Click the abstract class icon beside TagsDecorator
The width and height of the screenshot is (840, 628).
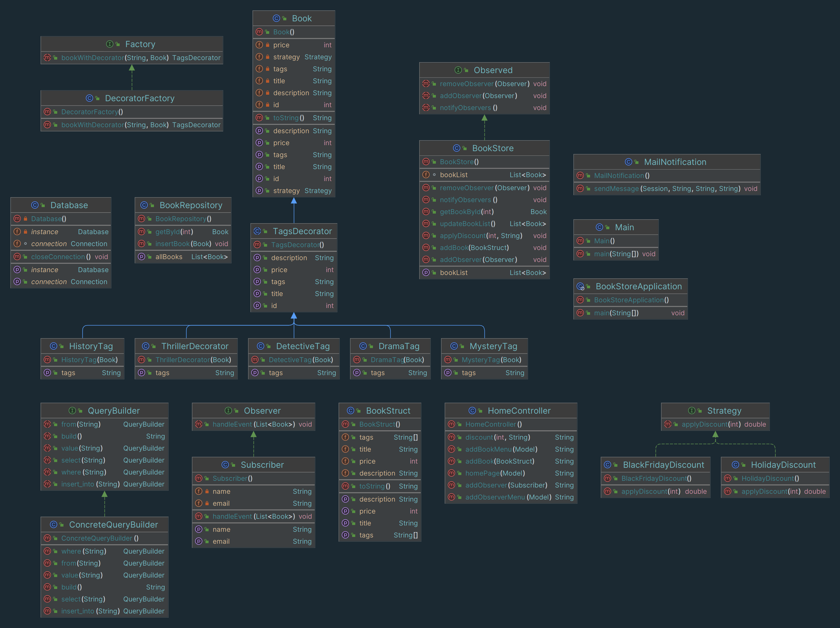pyautogui.click(x=257, y=231)
